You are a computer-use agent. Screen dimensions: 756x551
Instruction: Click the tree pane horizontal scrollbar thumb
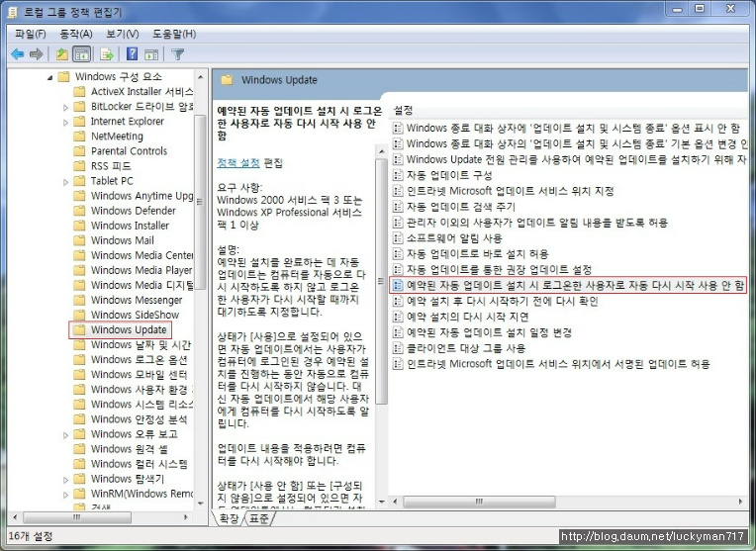pyautogui.click(x=77, y=517)
